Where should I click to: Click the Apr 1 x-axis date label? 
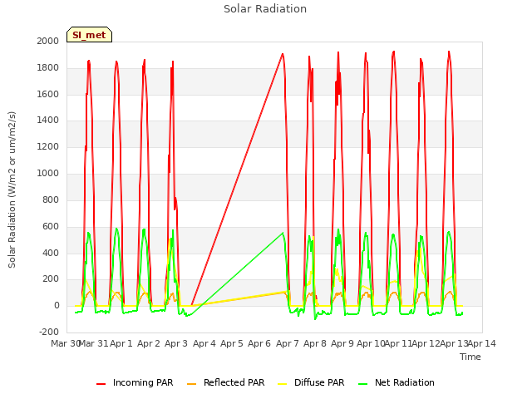121,343
